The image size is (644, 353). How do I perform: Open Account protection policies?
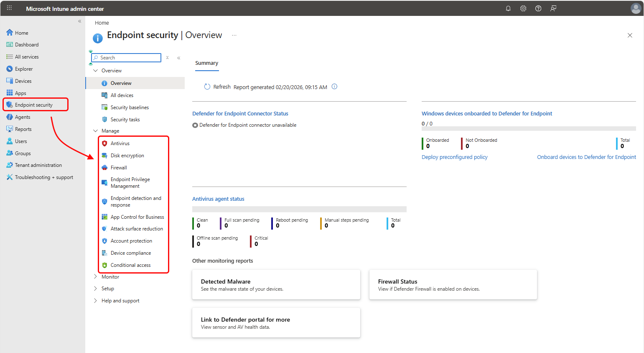[x=131, y=240]
